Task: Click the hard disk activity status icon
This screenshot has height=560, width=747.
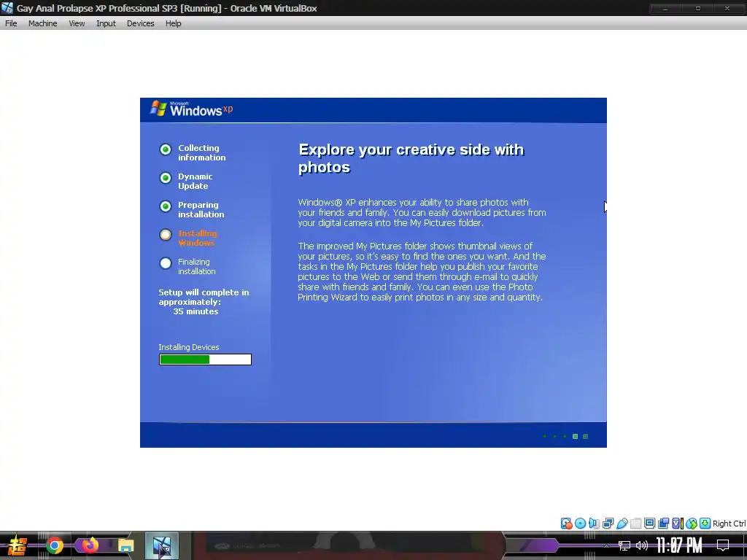Action: 566,524
